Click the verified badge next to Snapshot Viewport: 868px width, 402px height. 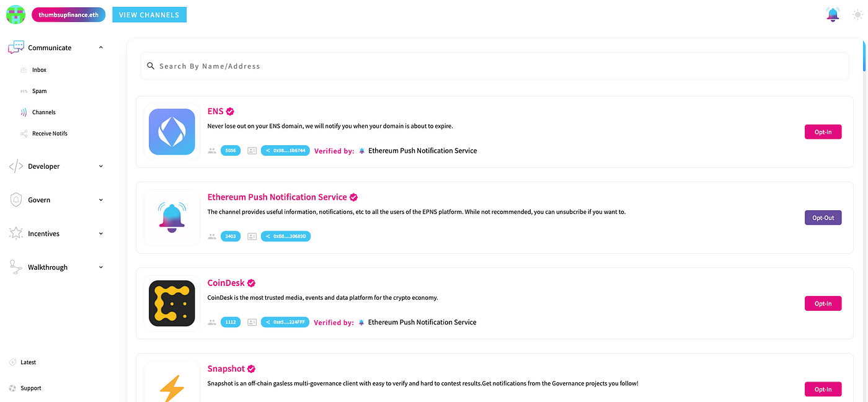point(251,368)
